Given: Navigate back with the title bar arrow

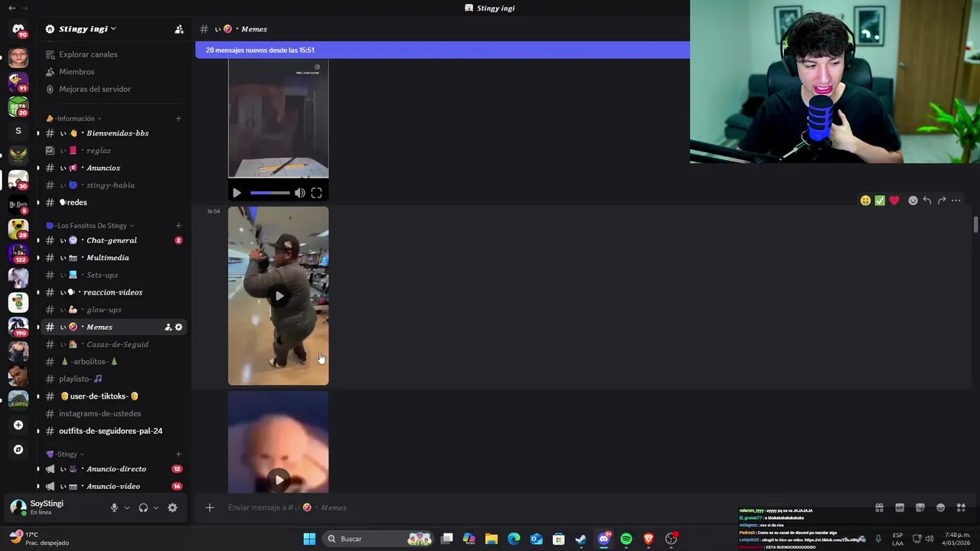Looking at the screenshot, I should click(11, 8).
